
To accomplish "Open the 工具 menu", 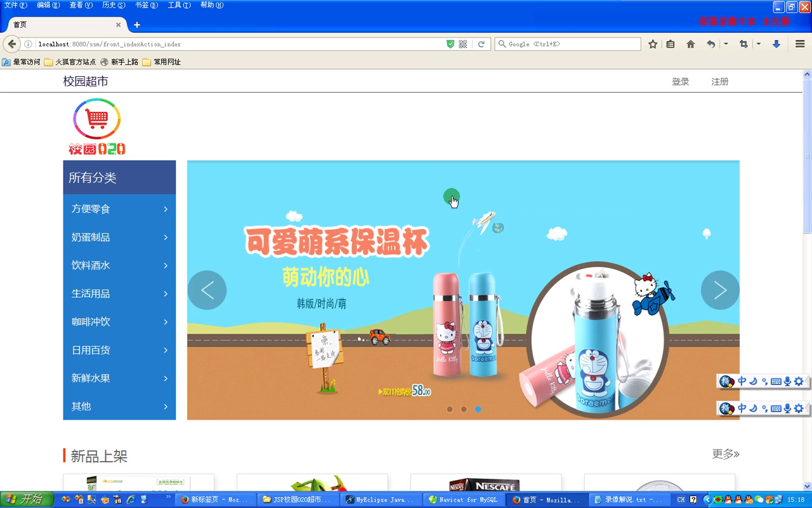I will coord(179,5).
